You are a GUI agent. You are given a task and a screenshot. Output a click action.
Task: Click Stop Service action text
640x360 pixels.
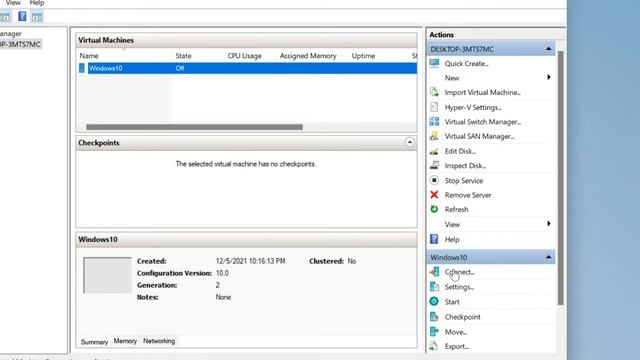(464, 180)
